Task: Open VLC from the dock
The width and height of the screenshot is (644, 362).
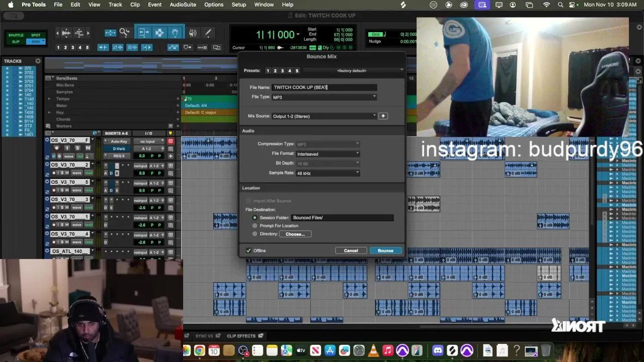Action: point(373,350)
